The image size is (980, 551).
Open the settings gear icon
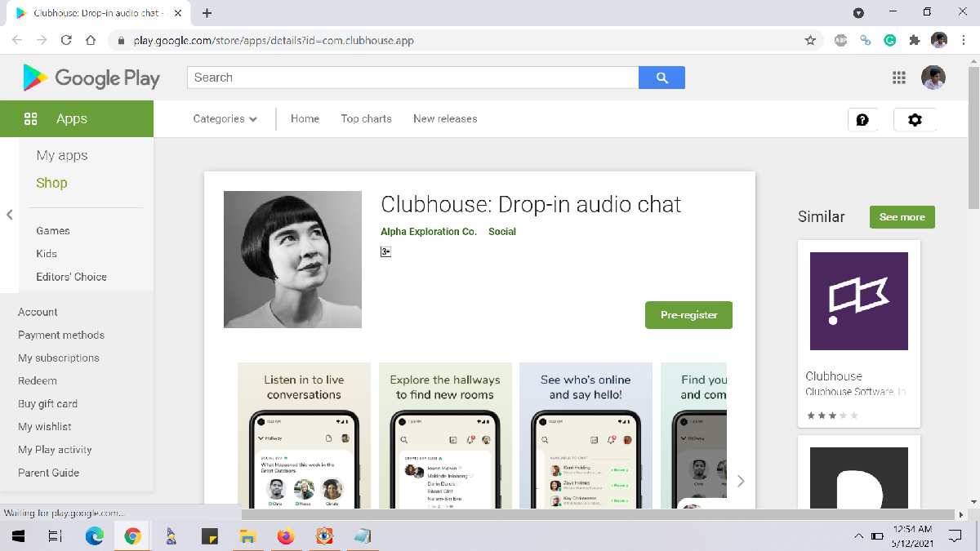915,119
